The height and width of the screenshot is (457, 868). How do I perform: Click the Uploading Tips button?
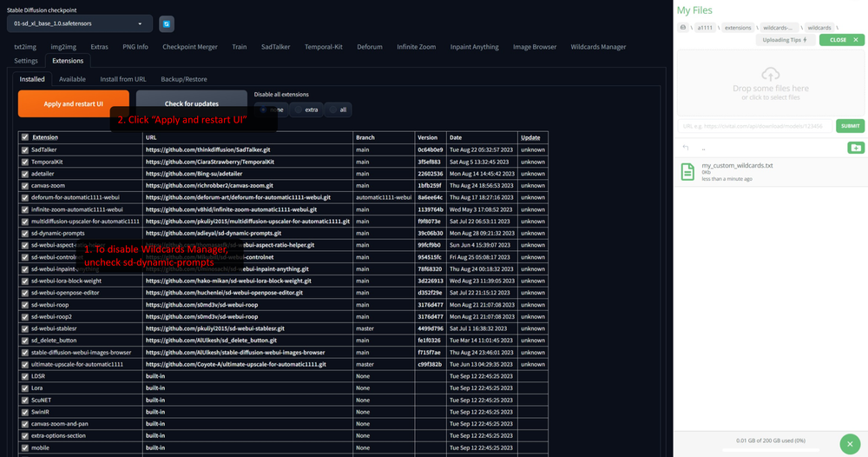tap(784, 40)
